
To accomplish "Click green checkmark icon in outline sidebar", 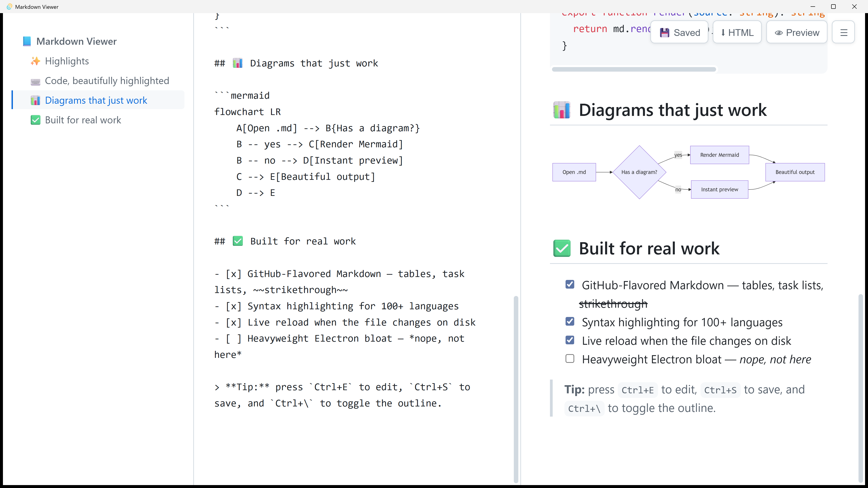I will pos(35,120).
